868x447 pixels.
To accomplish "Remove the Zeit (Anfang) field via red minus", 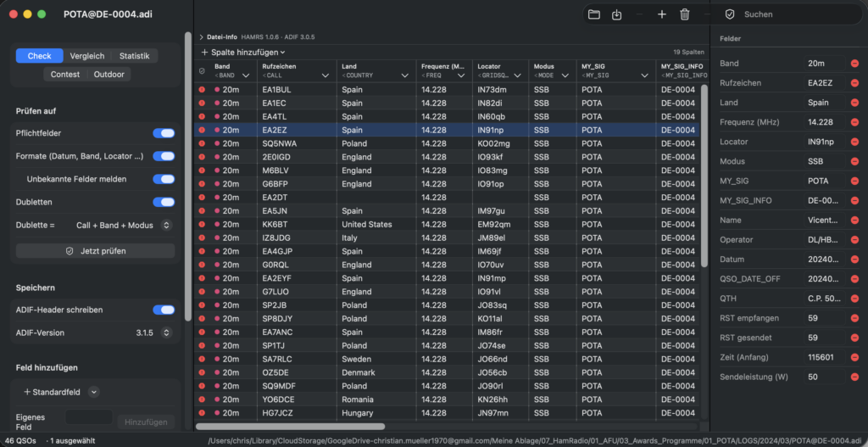I will coord(854,357).
